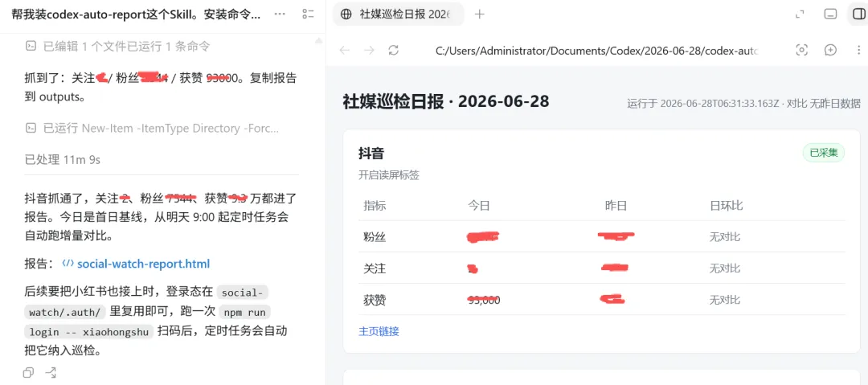Click the 粉丝 row label
868x385 pixels.
375,237
